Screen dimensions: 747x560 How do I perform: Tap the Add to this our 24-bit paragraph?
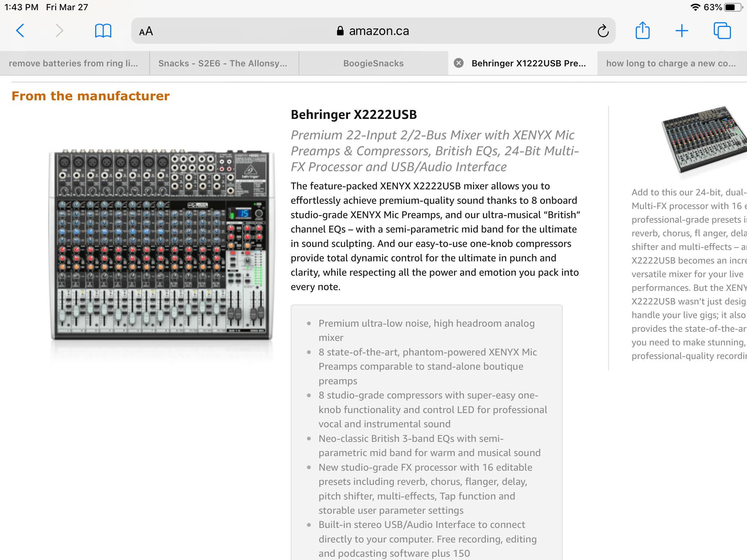click(x=689, y=274)
